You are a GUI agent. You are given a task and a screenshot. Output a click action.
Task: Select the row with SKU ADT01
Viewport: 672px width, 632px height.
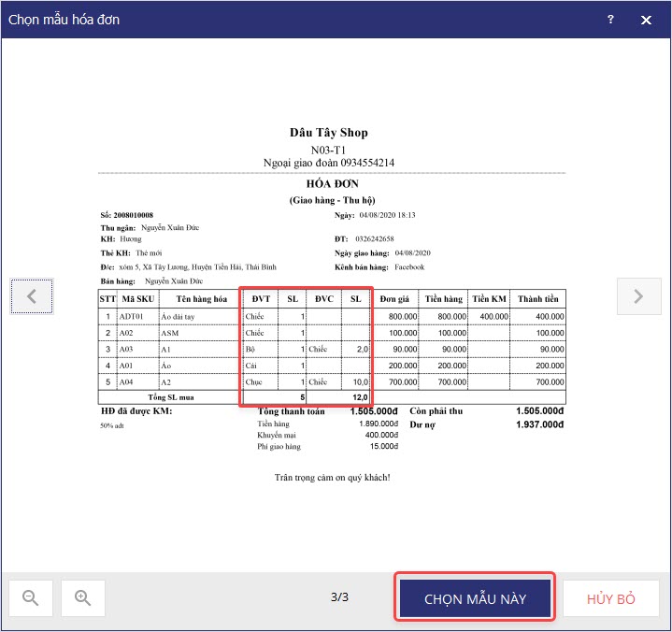[x=332, y=316]
